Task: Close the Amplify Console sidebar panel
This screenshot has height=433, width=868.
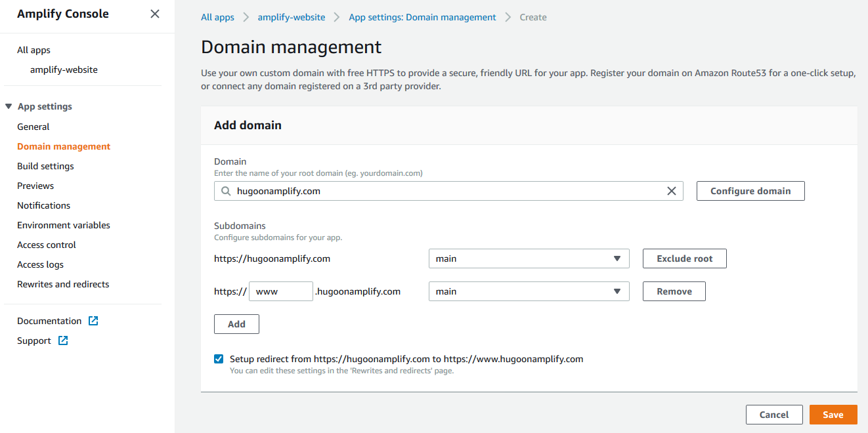Action: tap(154, 13)
